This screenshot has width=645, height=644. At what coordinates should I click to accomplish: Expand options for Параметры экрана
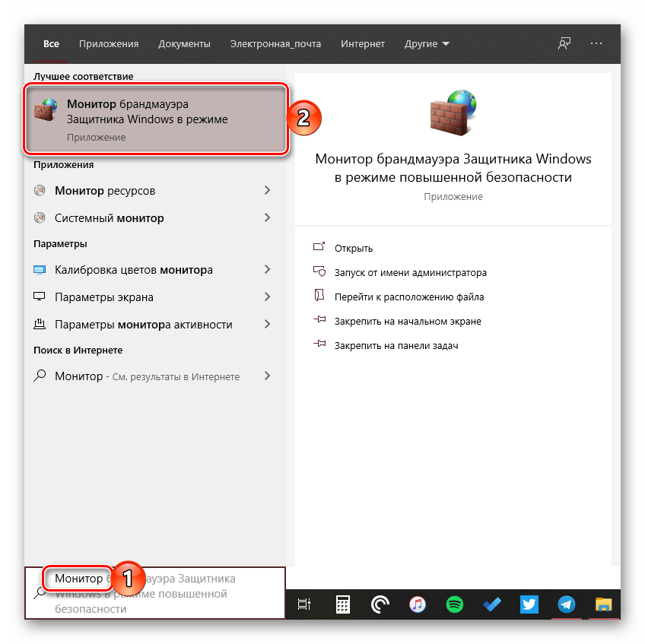pos(268,297)
